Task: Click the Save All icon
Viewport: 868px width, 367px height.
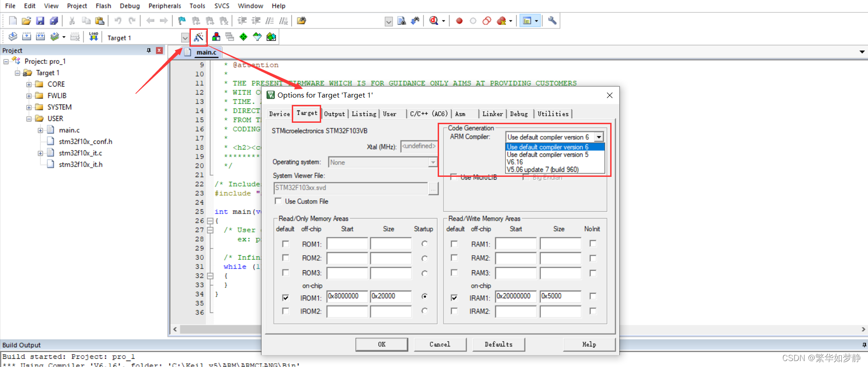Action: pos(54,21)
